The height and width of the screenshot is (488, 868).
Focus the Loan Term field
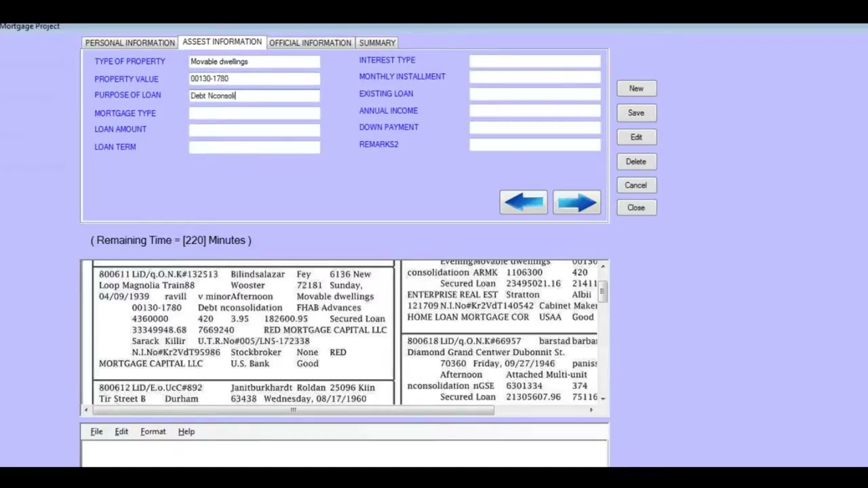(x=254, y=147)
